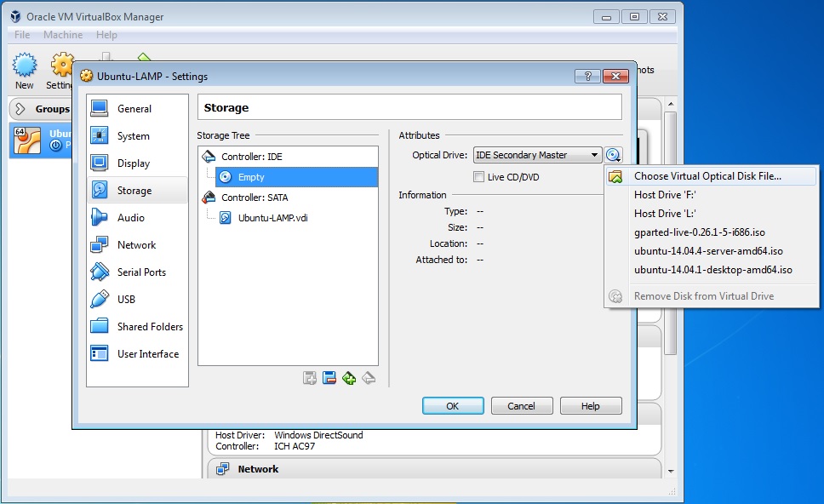This screenshot has height=504, width=824.
Task: Select the Storage settings category
Action: (x=137, y=190)
